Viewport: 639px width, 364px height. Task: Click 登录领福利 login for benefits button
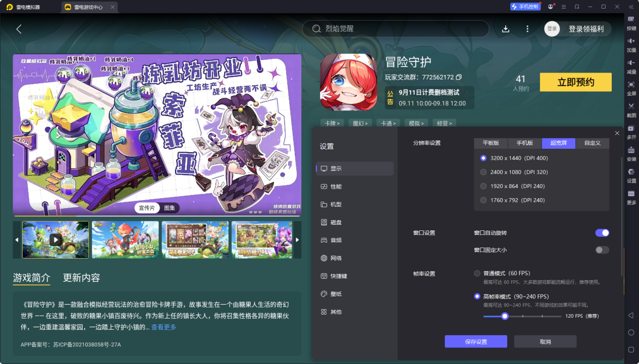586,29
